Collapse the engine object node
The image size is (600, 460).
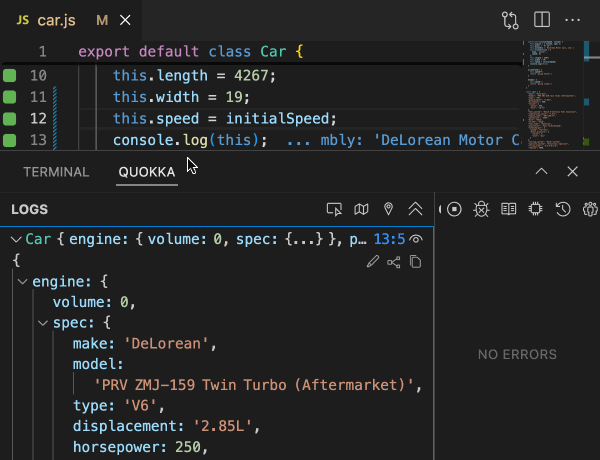(x=23, y=282)
